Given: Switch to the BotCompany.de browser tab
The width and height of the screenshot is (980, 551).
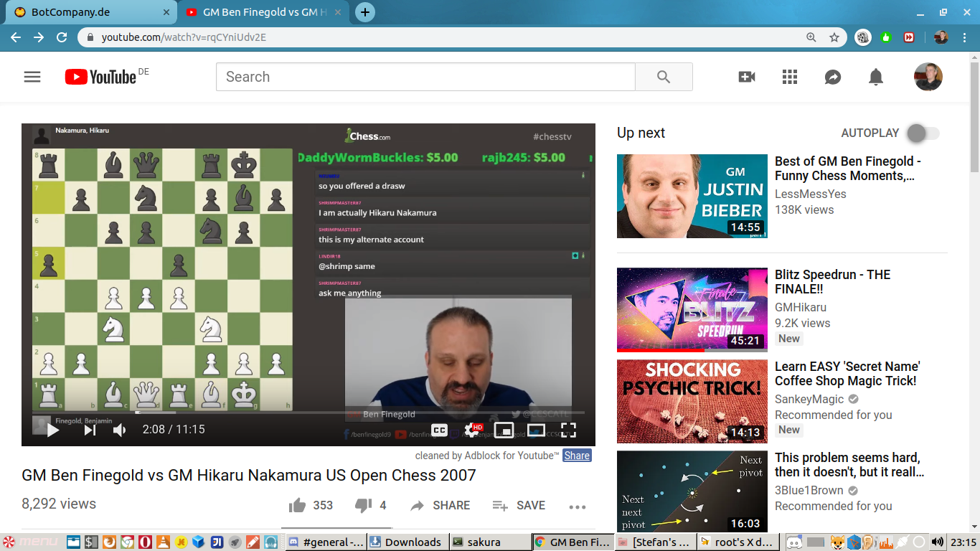Looking at the screenshot, I should pyautogui.click(x=86, y=12).
